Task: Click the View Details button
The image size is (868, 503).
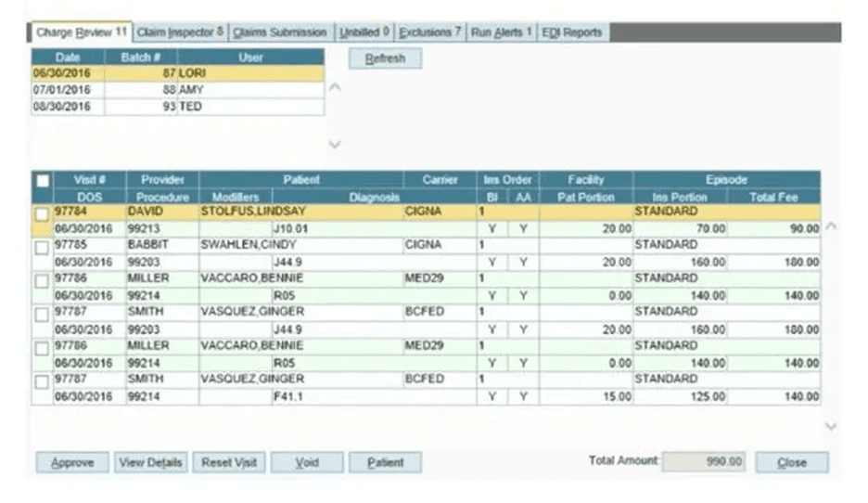Action: [x=150, y=462]
